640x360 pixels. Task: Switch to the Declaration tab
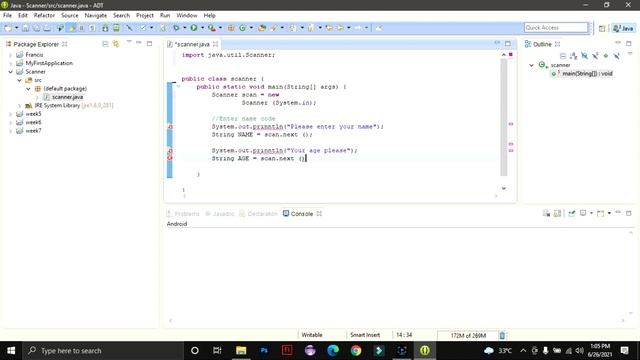[x=258, y=213]
